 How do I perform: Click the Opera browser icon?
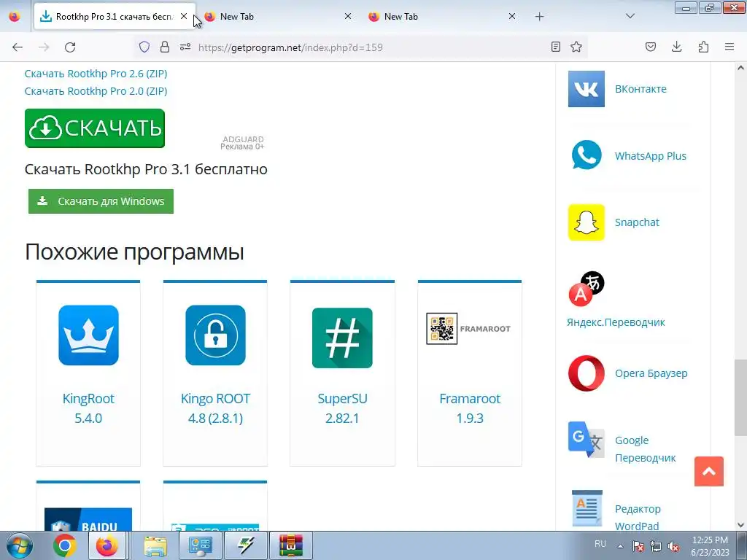tap(587, 373)
